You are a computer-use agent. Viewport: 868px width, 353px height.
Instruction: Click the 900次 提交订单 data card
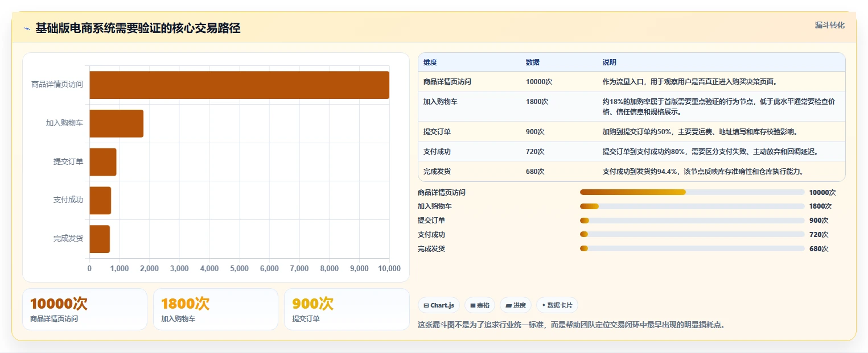pos(347,309)
